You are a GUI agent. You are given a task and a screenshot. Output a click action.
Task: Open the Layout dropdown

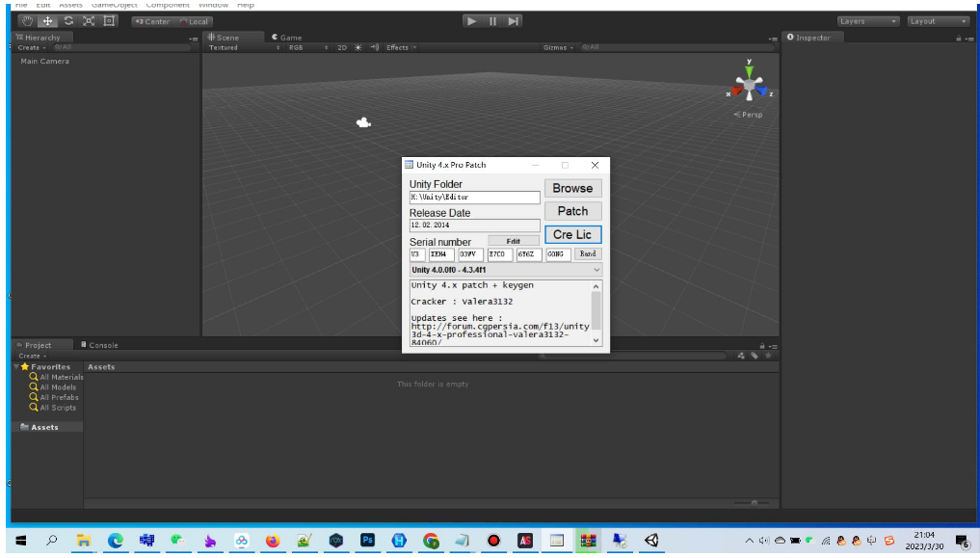click(x=937, y=21)
